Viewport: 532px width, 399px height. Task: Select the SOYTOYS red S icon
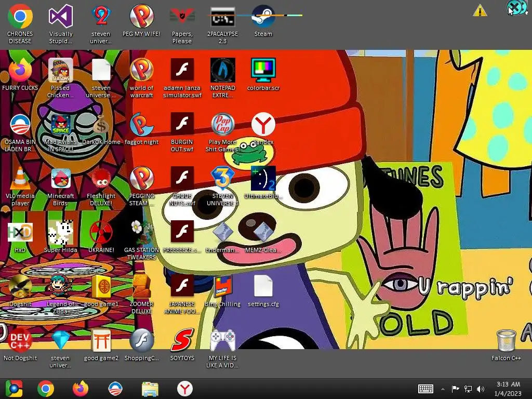(x=182, y=340)
